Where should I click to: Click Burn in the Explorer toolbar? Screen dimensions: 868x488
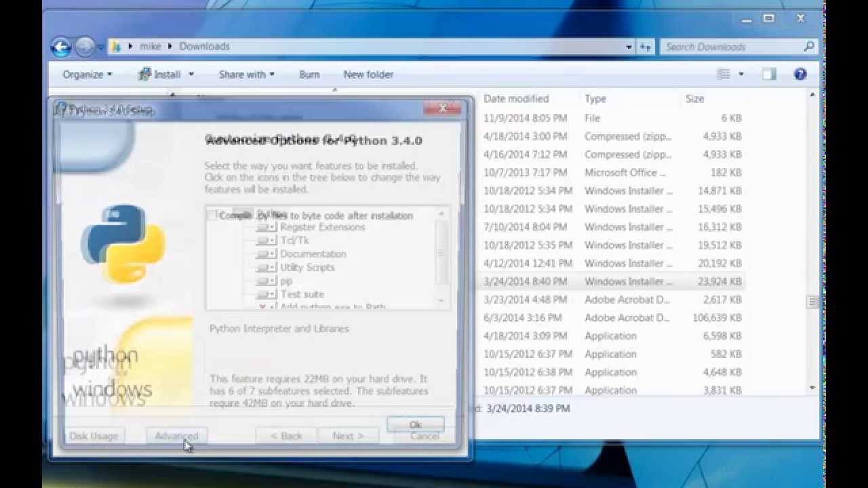(309, 75)
